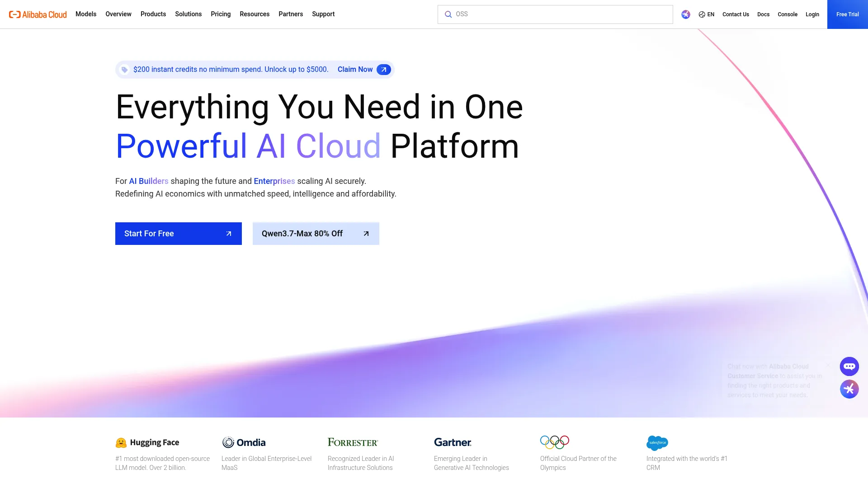
Task: Click the Qwen3.7-Max 80% Off button
Action: (316, 234)
